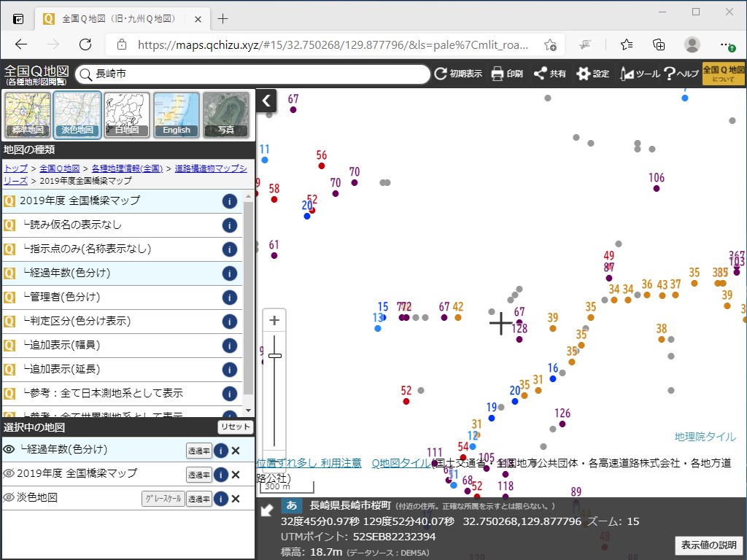
Task: Show the 淡色地図 layer with its eye icon
Action: coord(10,498)
